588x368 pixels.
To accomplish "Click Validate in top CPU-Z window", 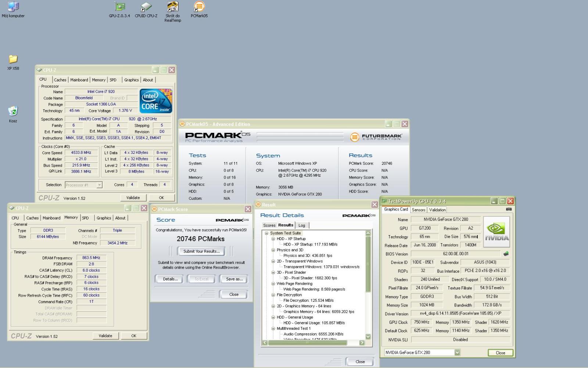I will pos(133,198).
